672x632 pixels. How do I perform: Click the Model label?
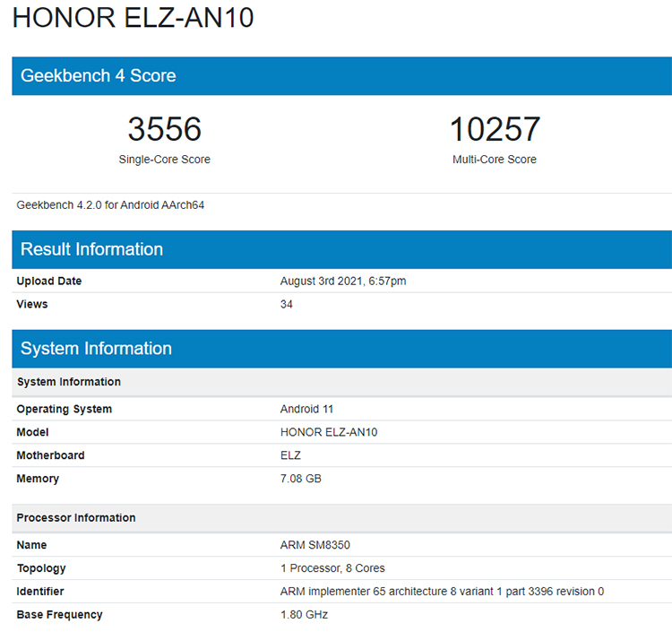pyautogui.click(x=32, y=432)
